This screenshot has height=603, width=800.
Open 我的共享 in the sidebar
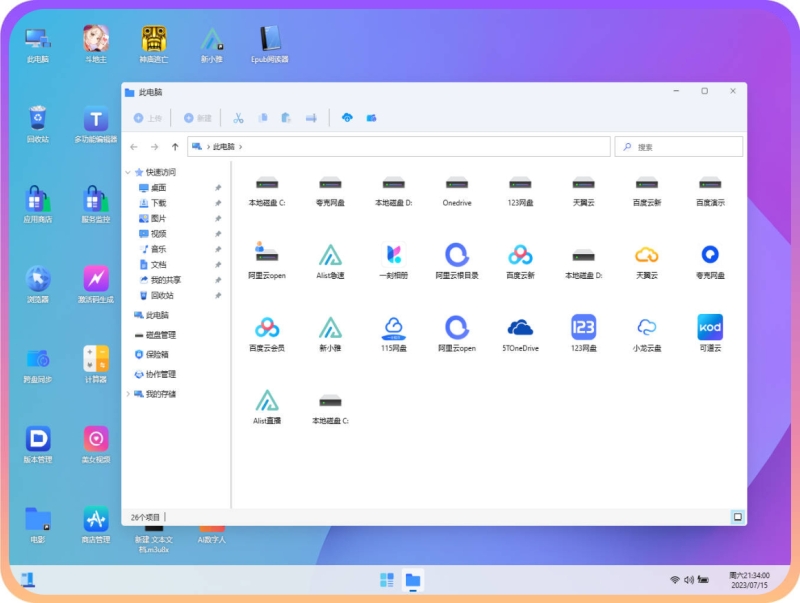pyautogui.click(x=160, y=280)
